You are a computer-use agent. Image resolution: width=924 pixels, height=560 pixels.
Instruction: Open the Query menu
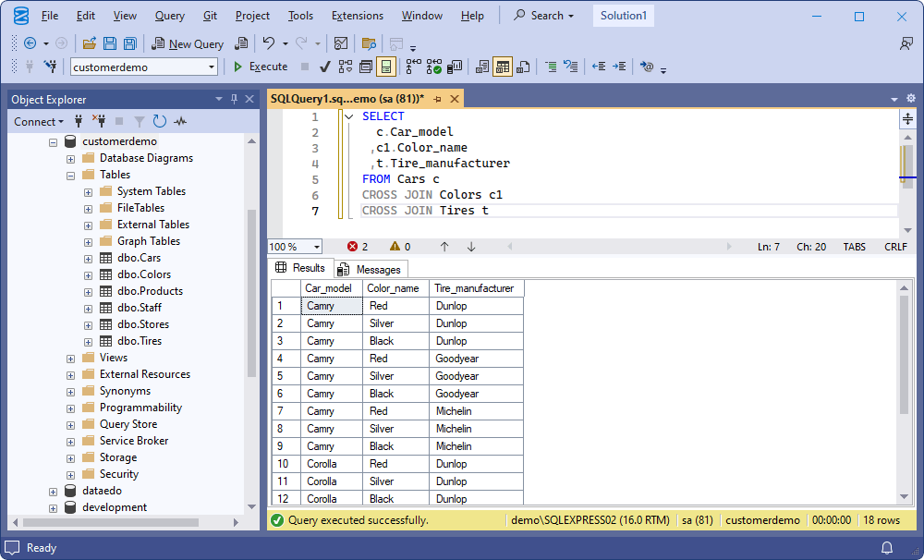coord(169,15)
